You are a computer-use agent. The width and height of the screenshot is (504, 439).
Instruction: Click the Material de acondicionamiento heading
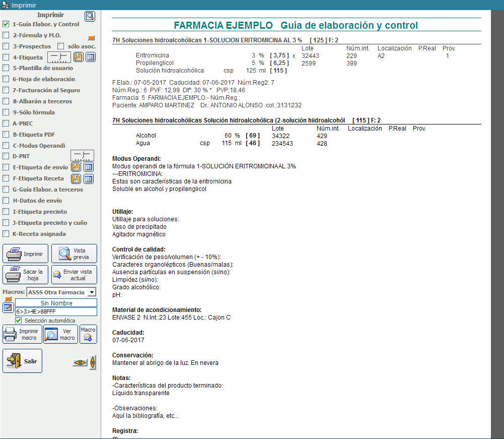(x=157, y=310)
